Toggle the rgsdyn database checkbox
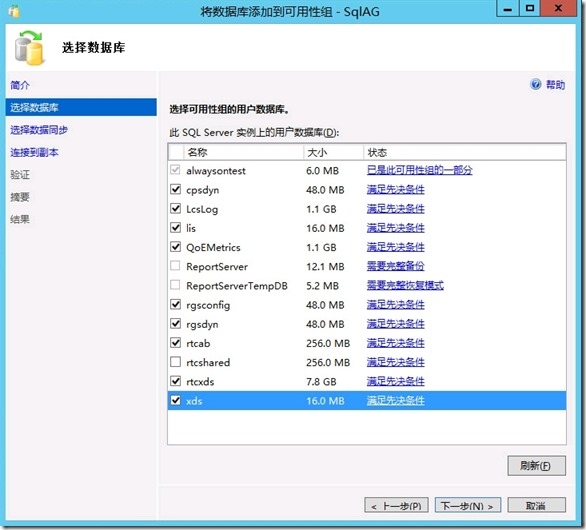586x530 pixels. (175, 323)
